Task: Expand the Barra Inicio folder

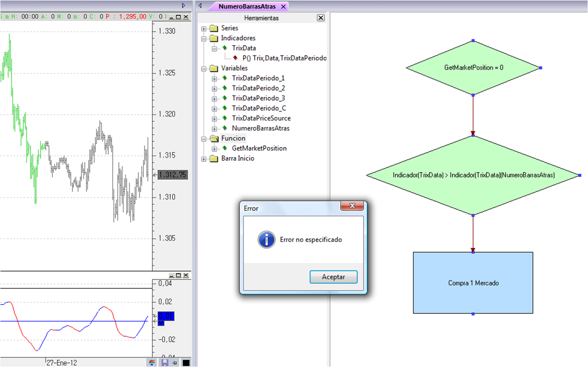Action: 204,159
